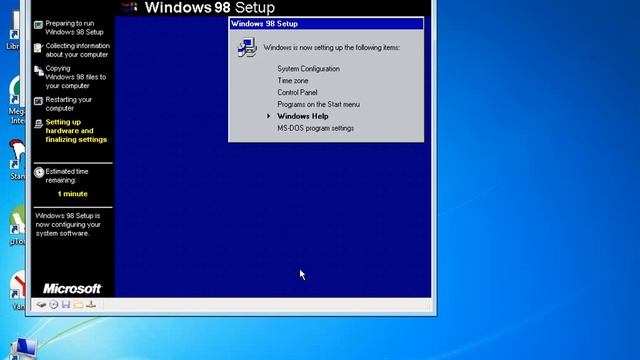Click the 'System Configuration' item
The width and height of the screenshot is (640, 360).
(x=309, y=69)
